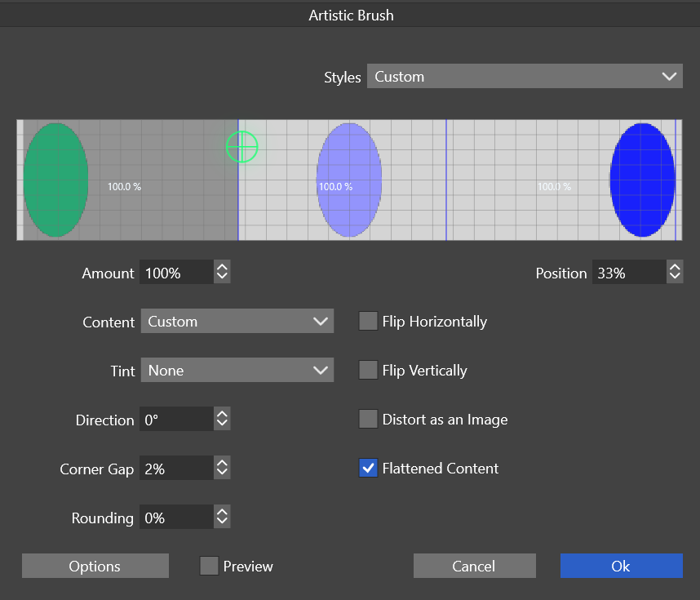This screenshot has width=700, height=600.
Task: Confirm with the Ok button
Action: coord(621,566)
